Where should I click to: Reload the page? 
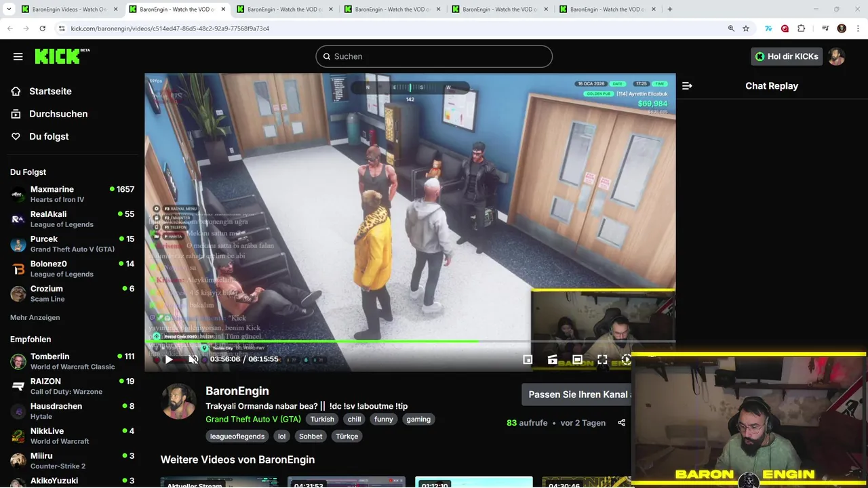click(x=42, y=28)
